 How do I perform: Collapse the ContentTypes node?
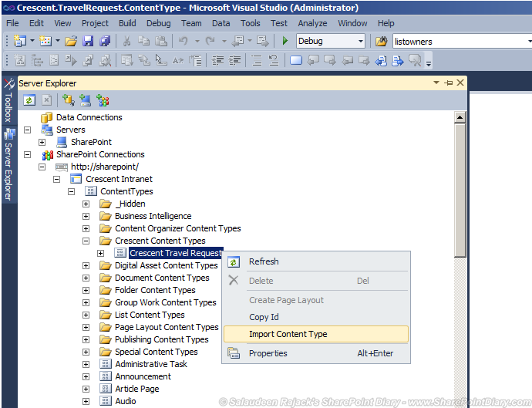pos(71,192)
